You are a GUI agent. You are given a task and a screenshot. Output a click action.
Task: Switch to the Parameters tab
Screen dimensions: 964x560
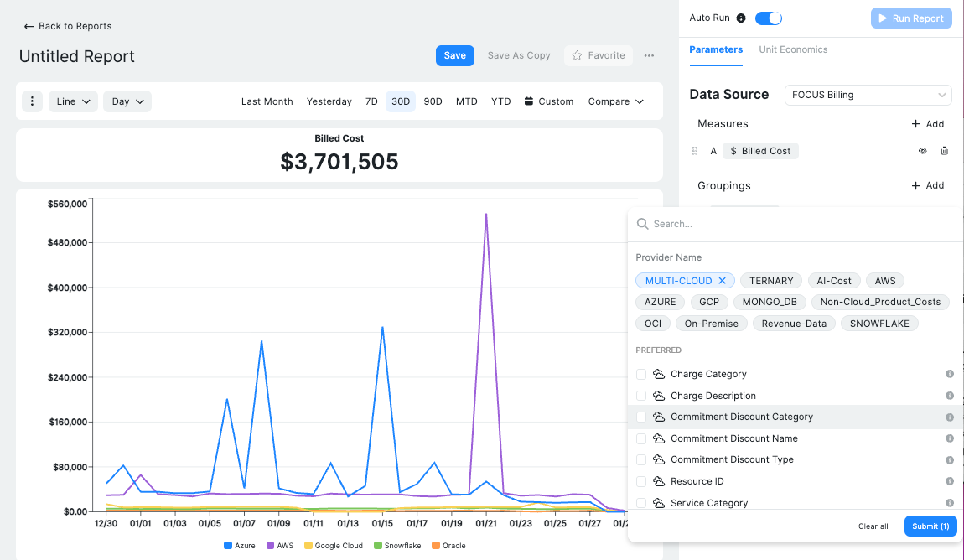pos(716,49)
